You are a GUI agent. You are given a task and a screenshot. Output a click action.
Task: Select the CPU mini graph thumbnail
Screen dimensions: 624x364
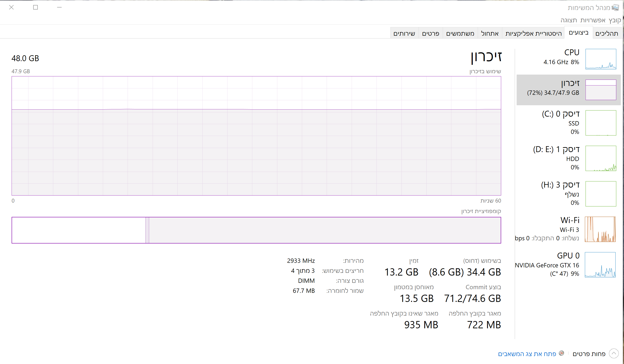601,59
